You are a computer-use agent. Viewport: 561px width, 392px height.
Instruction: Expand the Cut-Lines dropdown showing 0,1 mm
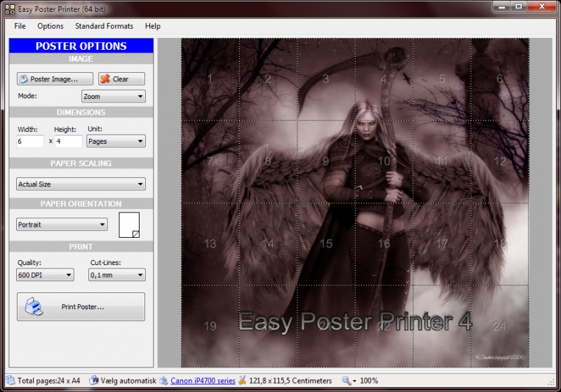tap(117, 275)
